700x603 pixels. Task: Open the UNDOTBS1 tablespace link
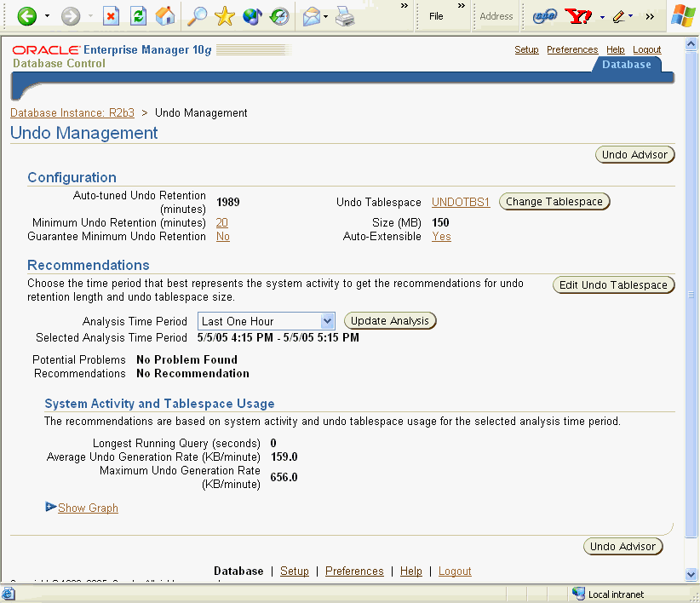(x=461, y=202)
